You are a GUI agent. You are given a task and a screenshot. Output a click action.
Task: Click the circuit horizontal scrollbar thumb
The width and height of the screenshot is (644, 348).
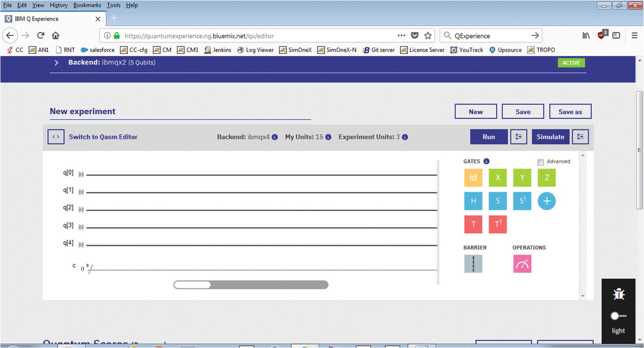192,285
